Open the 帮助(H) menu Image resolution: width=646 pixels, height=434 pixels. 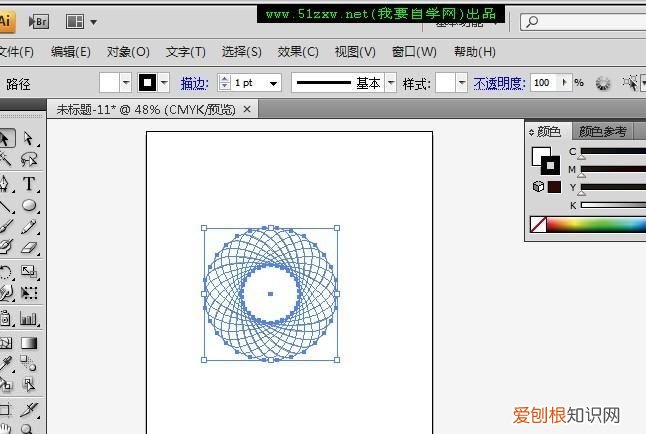click(x=475, y=52)
